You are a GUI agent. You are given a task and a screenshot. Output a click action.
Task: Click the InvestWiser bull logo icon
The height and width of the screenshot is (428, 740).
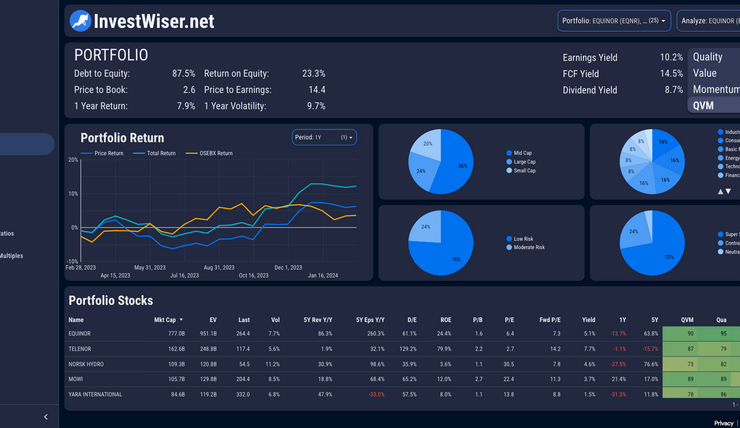[x=80, y=21]
